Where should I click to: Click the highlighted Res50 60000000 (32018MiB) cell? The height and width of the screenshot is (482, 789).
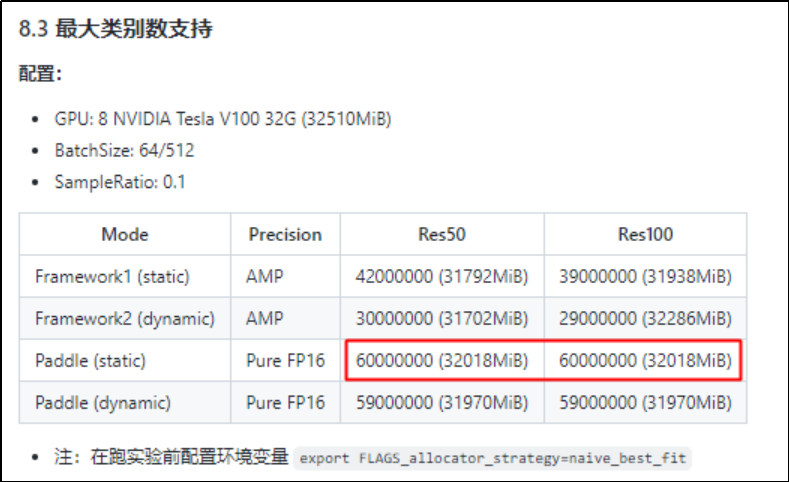point(442,360)
